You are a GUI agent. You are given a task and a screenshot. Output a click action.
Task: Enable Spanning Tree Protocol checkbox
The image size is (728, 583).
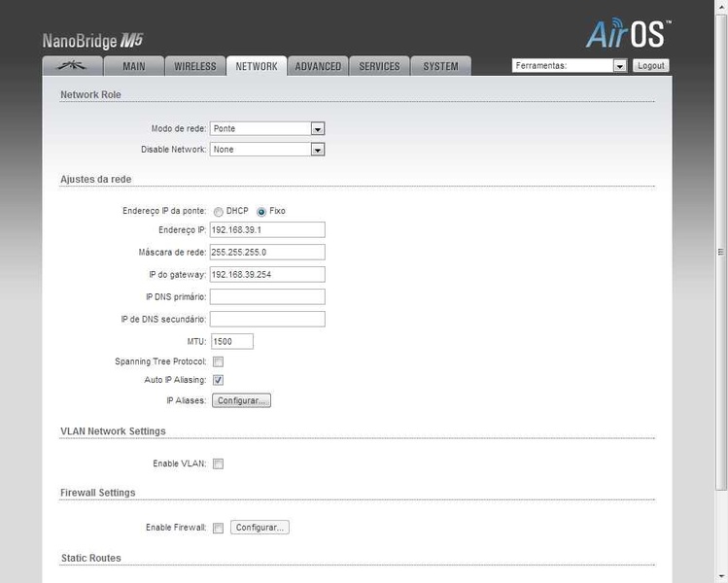tap(219, 361)
